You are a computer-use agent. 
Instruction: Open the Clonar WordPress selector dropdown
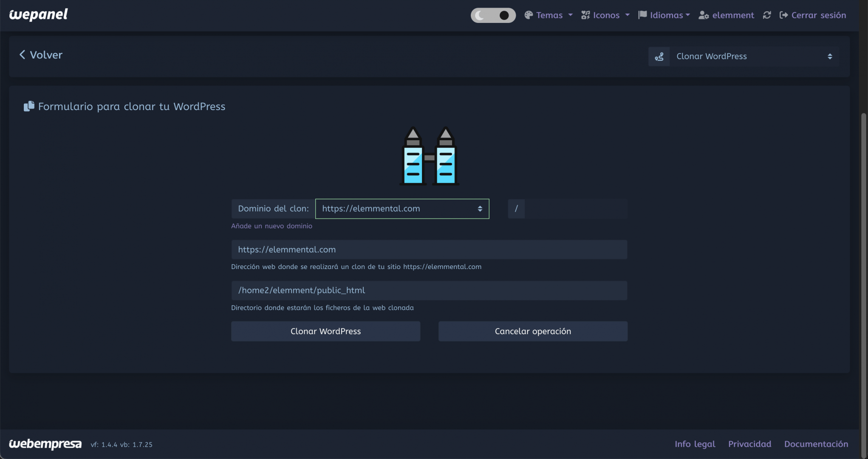pos(754,57)
